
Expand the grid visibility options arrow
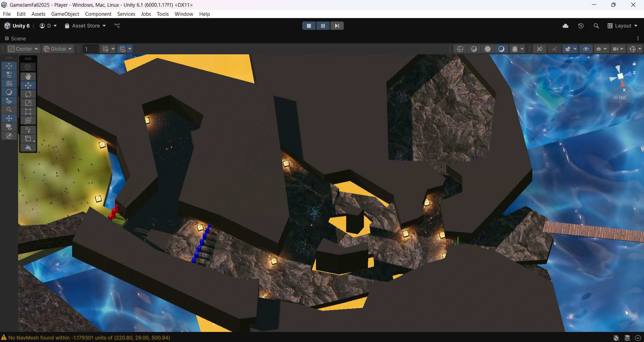coord(113,49)
